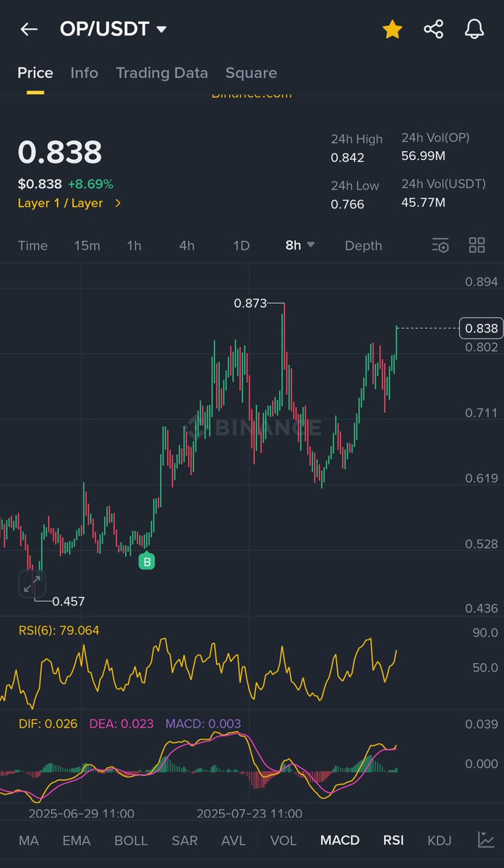Viewport: 504px width, 868px height.
Task: Switch to the Price tab
Action: (35, 73)
